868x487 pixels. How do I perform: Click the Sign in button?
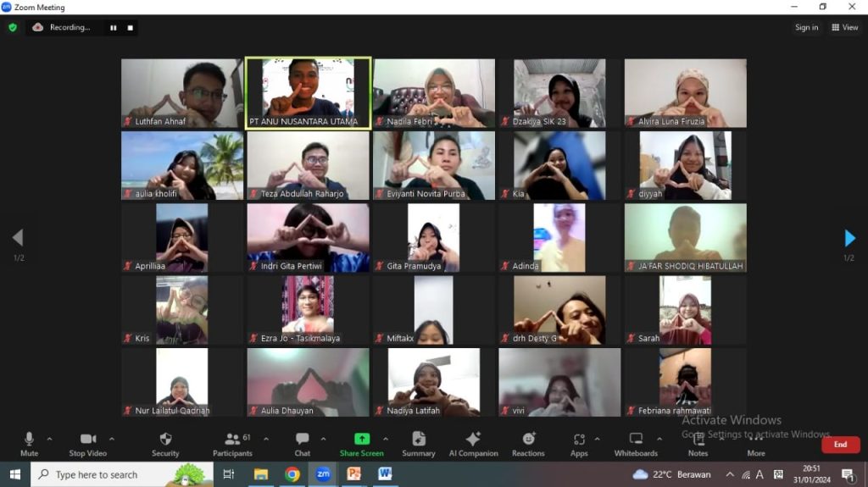tap(807, 27)
